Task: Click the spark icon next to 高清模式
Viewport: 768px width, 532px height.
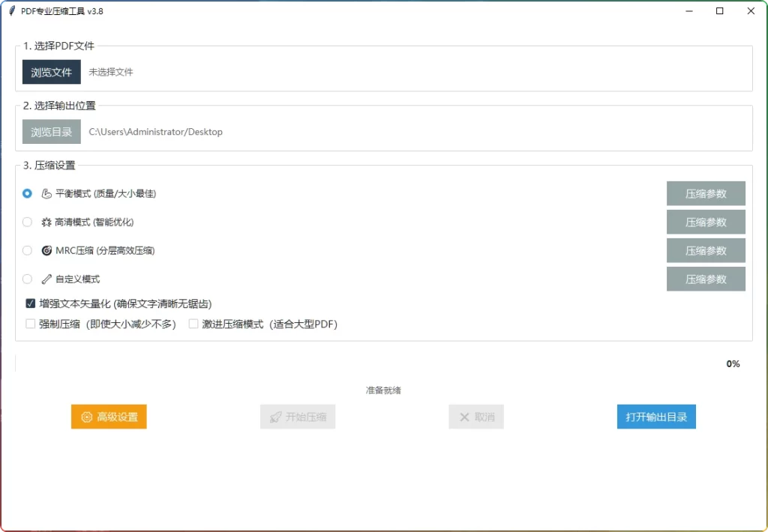Action: click(45, 222)
